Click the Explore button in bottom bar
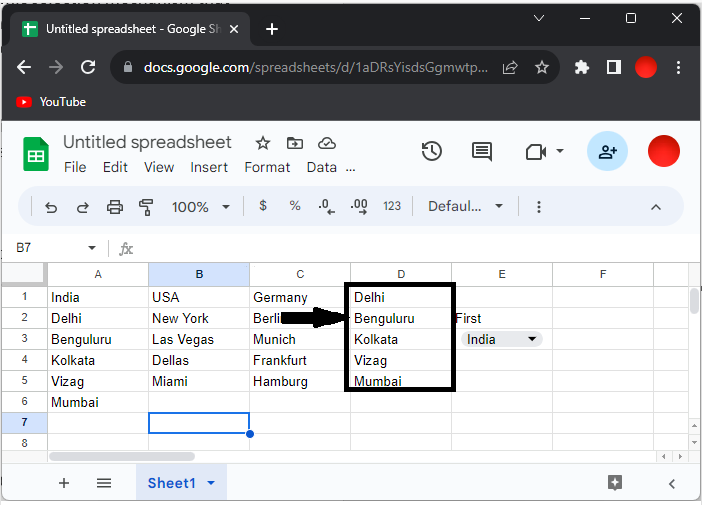The image size is (702, 505). tap(615, 483)
